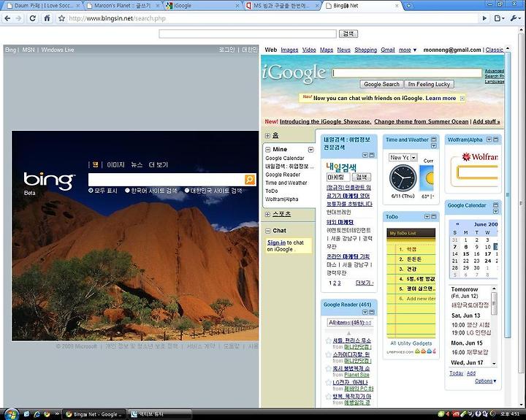This screenshot has height=420, width=526.
Task: Maximize the Google Calendar gadget
Action: click(496, 205)
